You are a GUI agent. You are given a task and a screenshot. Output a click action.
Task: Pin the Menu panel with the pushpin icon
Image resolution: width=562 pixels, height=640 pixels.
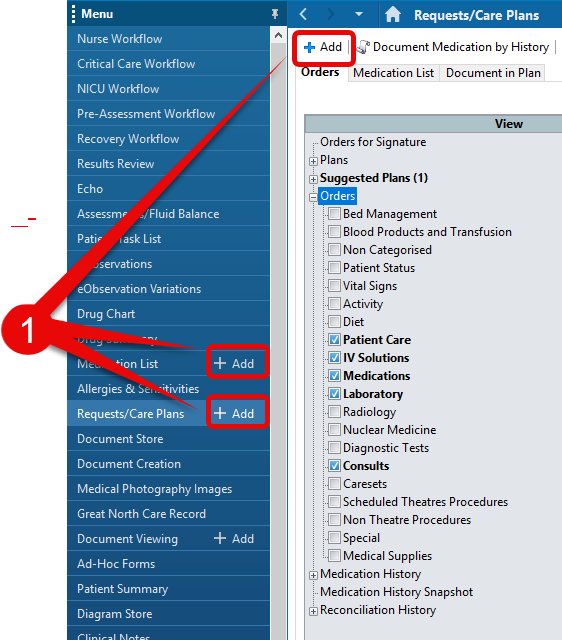click(275, 14)
